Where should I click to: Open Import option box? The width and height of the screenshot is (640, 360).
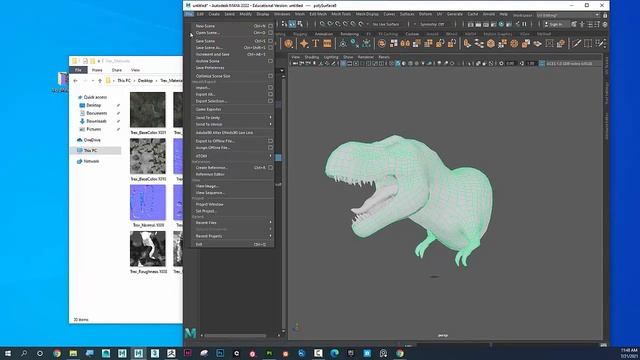tap(270, 87)
